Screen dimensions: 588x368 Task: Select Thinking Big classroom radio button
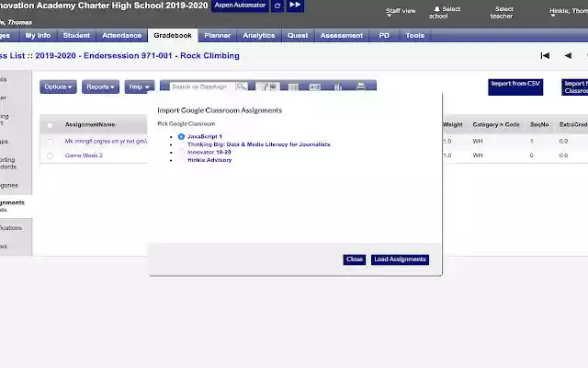click(181, 144)
